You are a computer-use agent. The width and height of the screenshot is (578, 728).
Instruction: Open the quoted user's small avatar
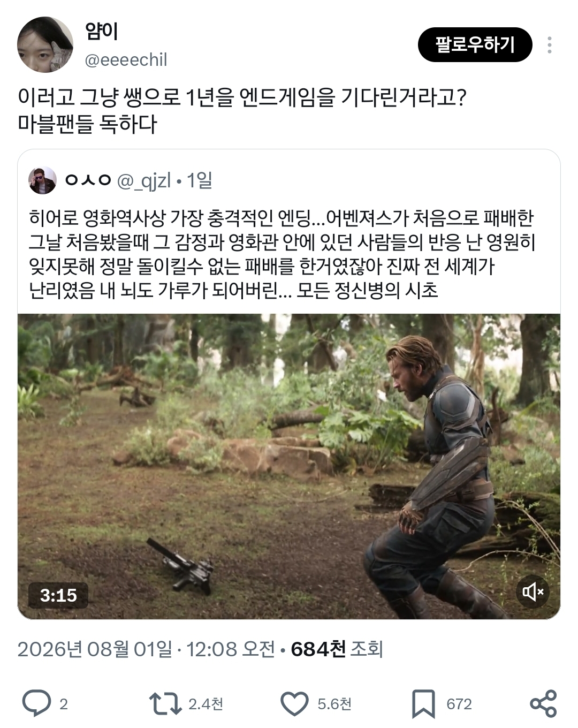coord(42,180)
